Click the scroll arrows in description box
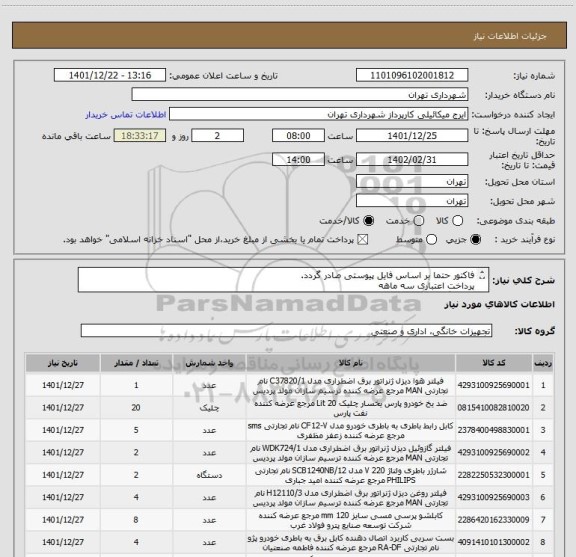This screenshot has height=557, width=576. (x=482, y=275)
